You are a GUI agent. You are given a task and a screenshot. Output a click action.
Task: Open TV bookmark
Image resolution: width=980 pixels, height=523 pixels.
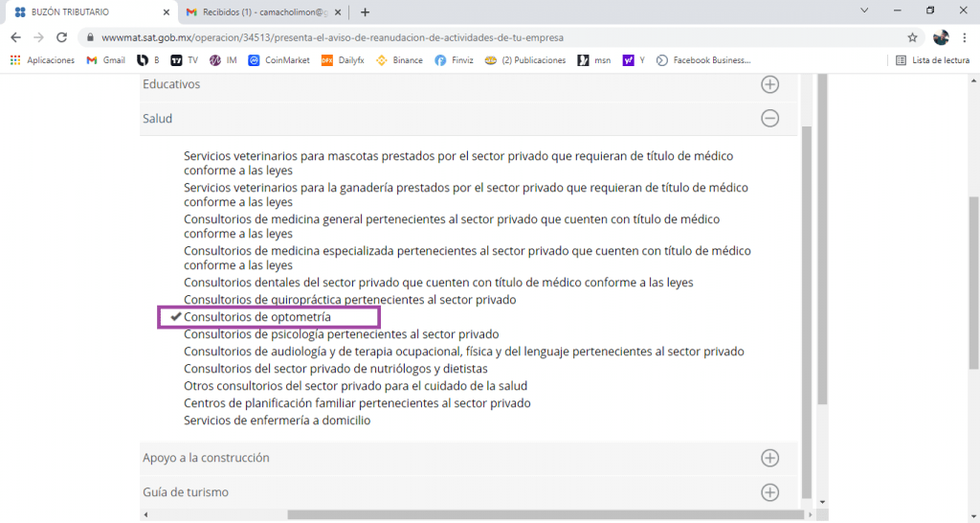click(x=185, y=60)
